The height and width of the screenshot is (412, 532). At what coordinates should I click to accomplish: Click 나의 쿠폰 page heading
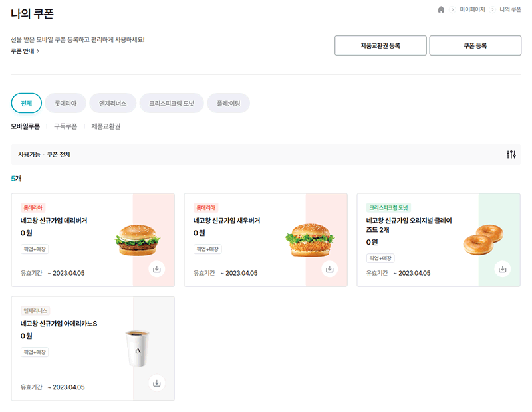click(x=32, y=13)
